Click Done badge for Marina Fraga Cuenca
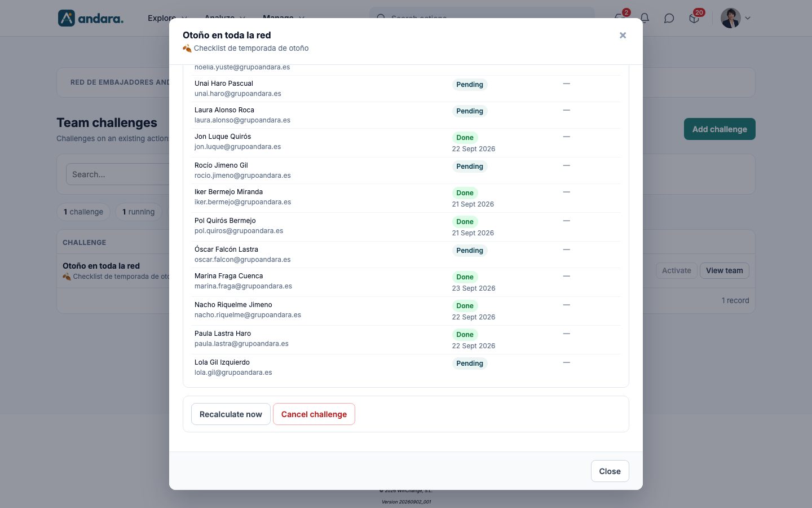The height and width of the screenshot is (508, 812). [465, 277]
